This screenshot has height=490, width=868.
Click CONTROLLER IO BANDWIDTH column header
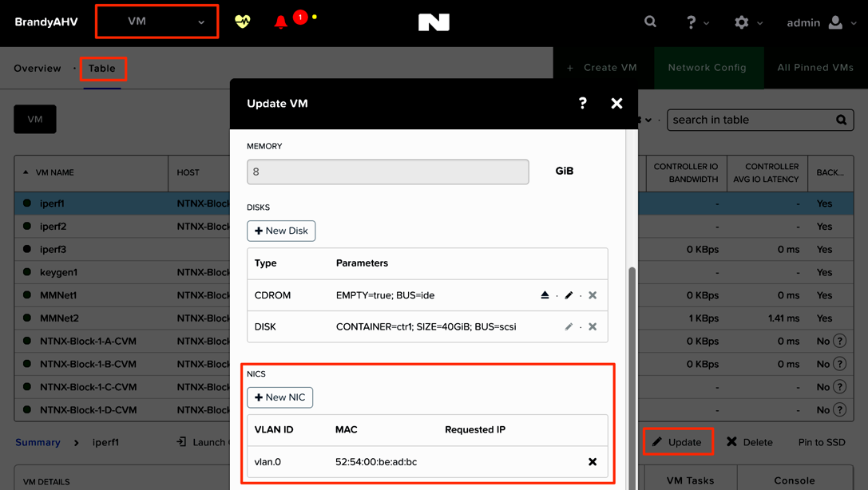pos(686,172)
